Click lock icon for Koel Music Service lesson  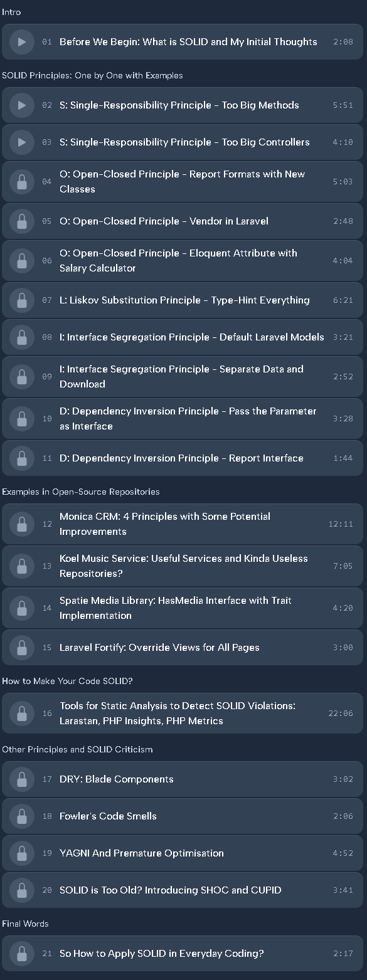pos(21,566)
